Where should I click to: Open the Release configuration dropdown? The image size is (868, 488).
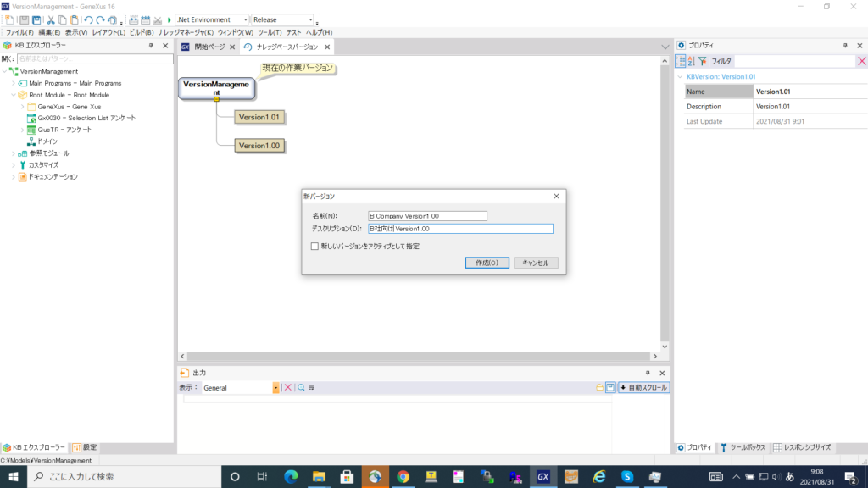[x=310, y=20]
